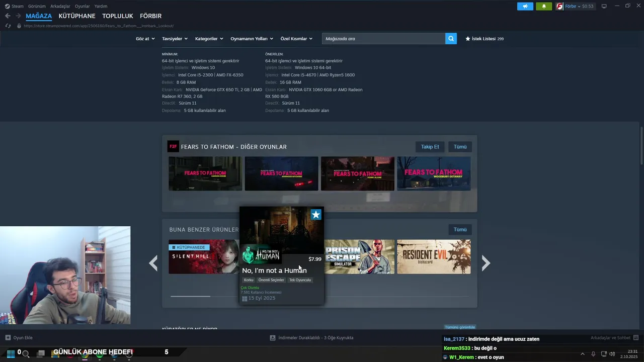Click İndirmeler Duraklatıldı status text

tap(316, 338)
